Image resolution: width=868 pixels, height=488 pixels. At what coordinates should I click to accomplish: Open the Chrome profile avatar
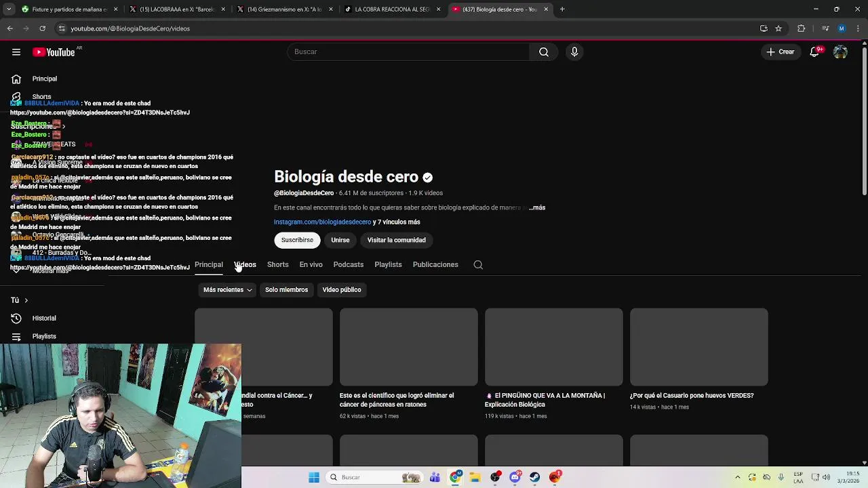point(842,28)
